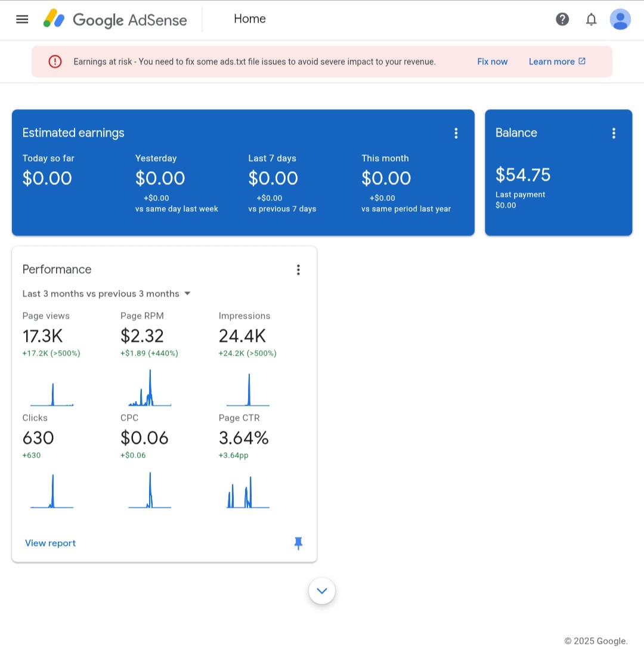Click the Balance card heading
Viewport: 644px width, 658px height.
click(516, 133)
